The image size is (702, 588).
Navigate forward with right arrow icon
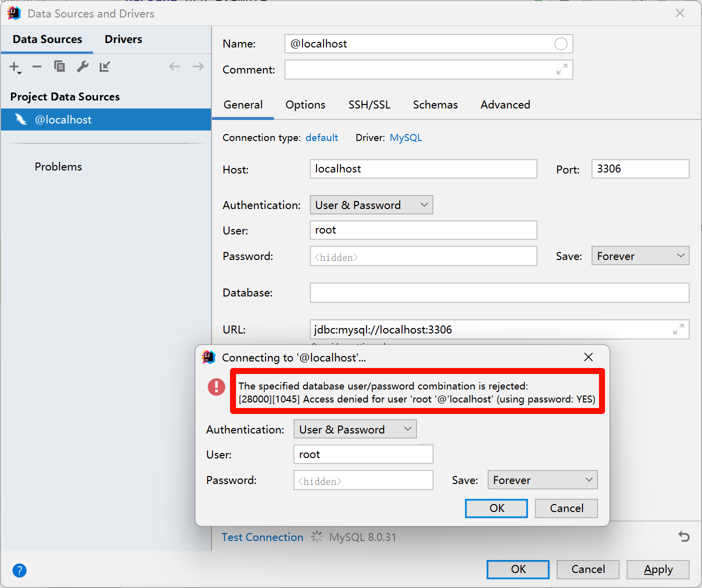click(x=198, y=66)
